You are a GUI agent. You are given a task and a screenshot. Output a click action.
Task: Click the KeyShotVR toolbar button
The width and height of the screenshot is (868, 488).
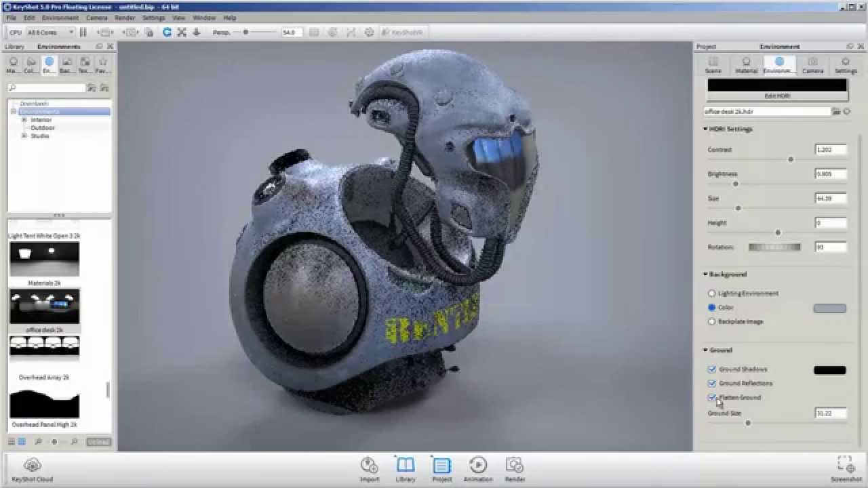(x=402, y=33)
